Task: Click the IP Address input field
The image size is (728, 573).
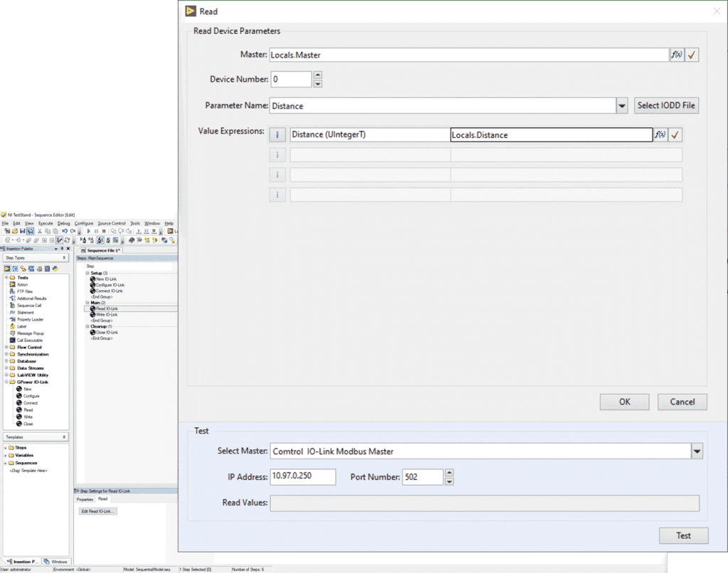Action: tap(303, 476)
